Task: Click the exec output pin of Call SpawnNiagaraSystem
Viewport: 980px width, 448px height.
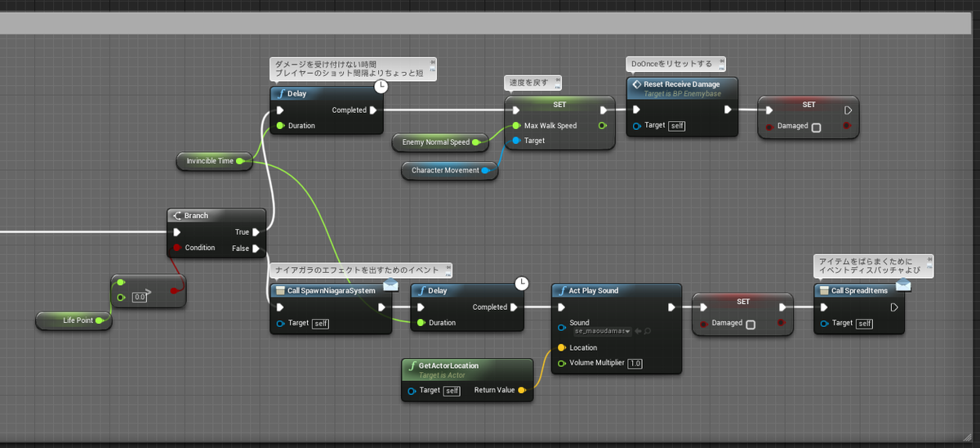Action: [x=382, y=307]
